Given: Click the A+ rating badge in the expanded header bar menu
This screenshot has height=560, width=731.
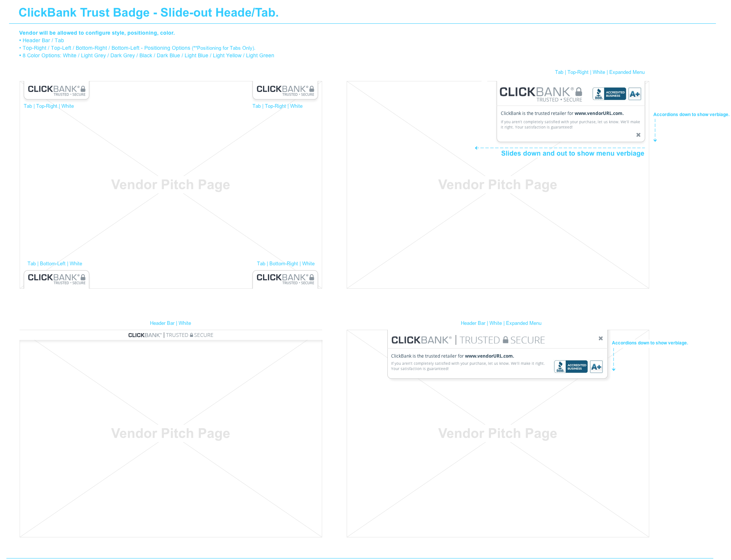Looking at the screenshot, I should [596, 367].
